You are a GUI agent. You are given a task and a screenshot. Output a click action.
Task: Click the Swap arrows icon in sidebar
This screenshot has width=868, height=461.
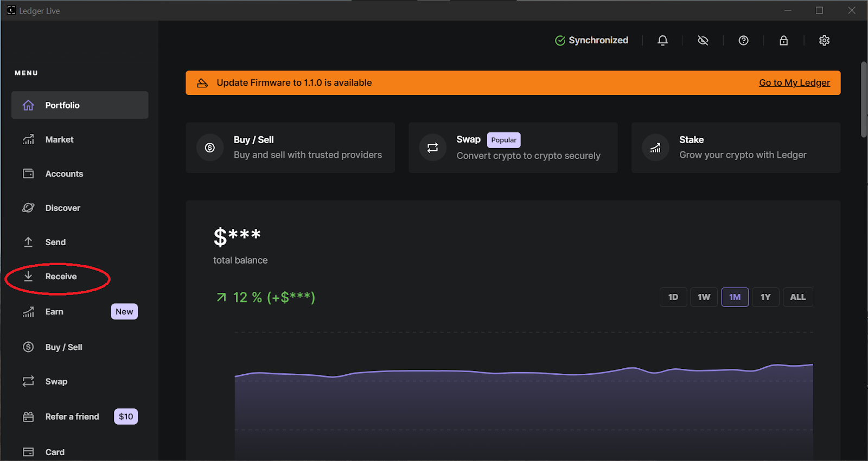tap(28, 381)
